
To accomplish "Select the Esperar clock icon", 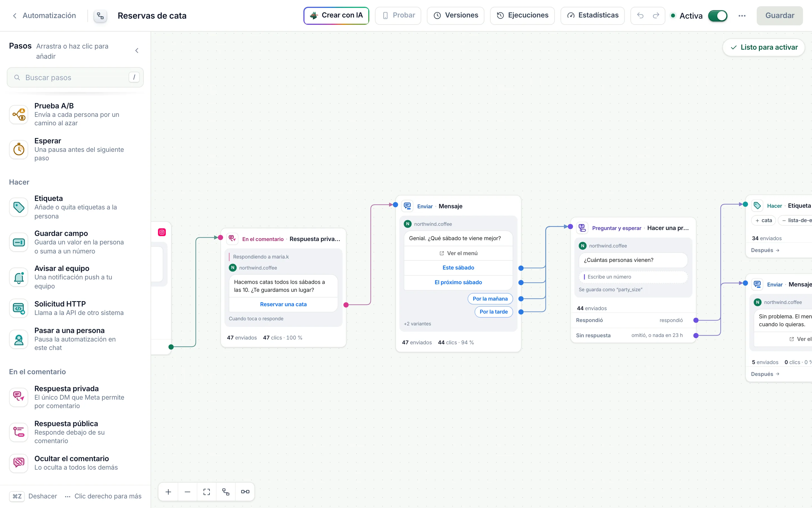I will click(19, 150).
